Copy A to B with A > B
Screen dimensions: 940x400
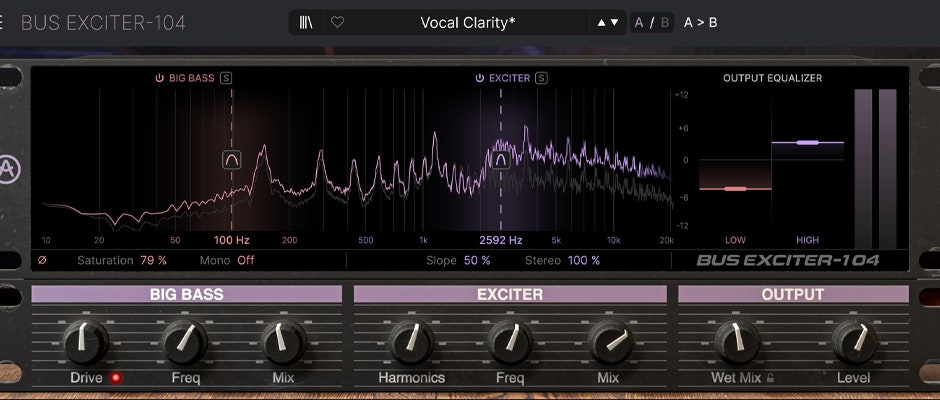(700, 22)
